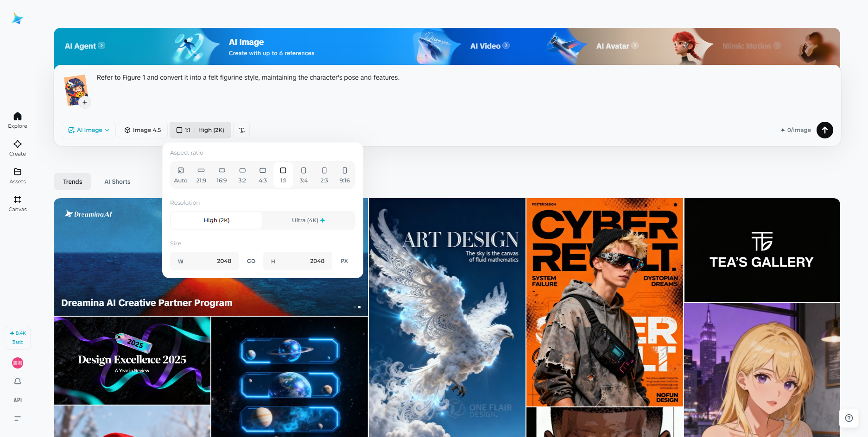Select the 3:4 aspect ratio
The image size is (868, 437).
tap(304, 175)
